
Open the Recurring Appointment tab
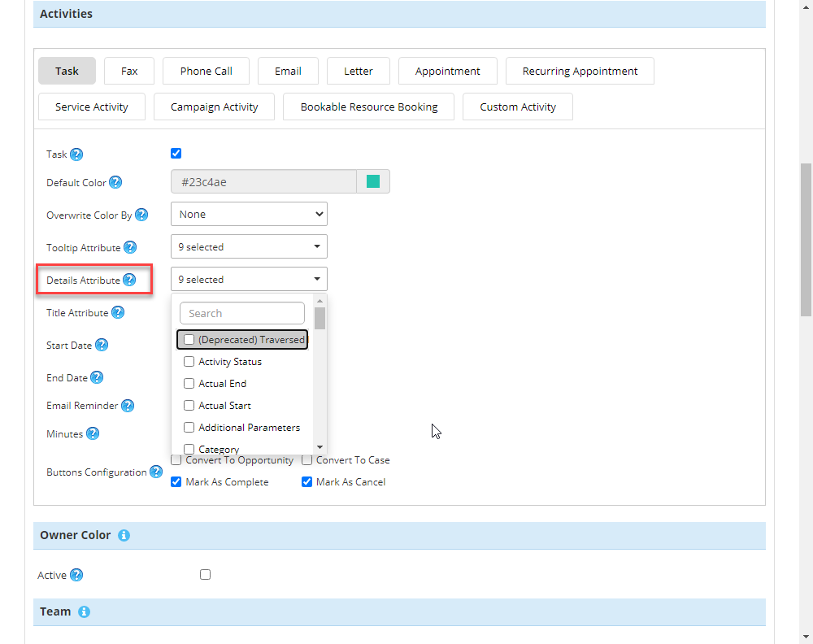pos(580,71)
